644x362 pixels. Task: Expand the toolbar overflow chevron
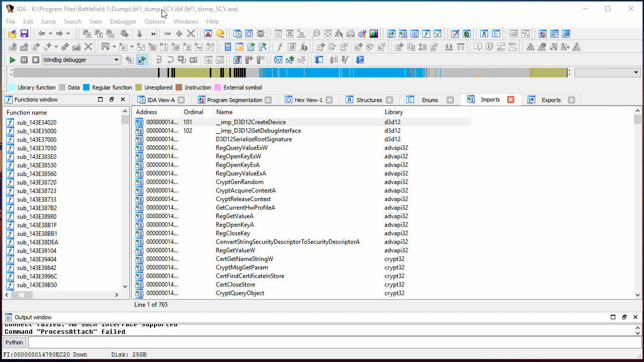pyautogui.click(x=153, y=34)
